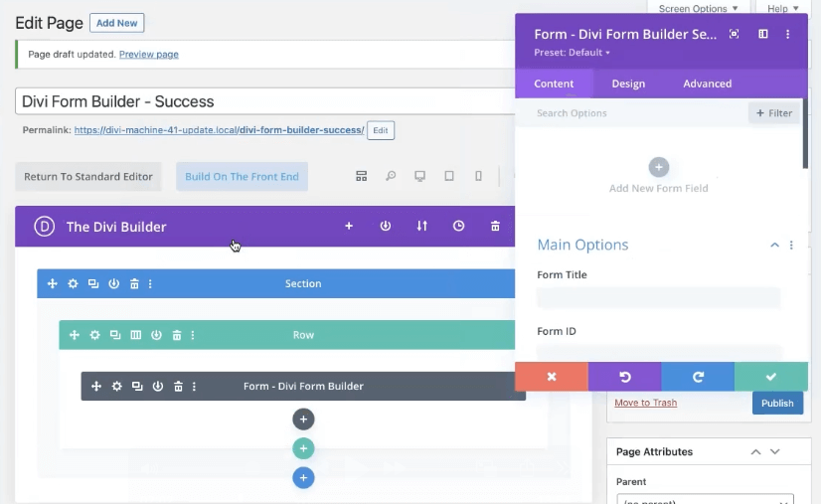Delete the Row with trash icon

177,335
